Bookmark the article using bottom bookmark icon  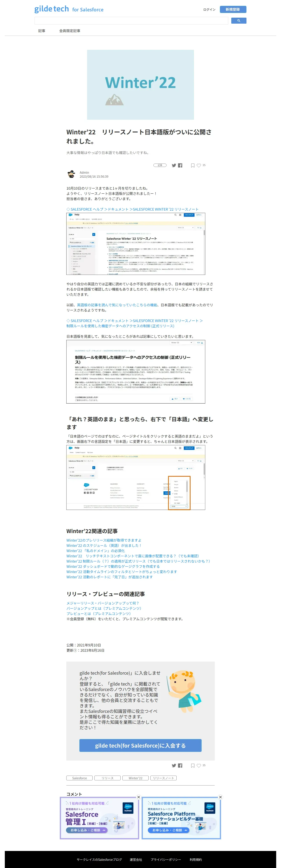pos(193,766)
